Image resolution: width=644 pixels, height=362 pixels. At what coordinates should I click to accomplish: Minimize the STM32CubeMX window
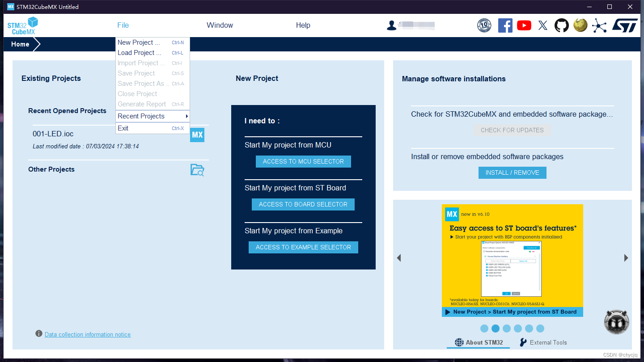589,7
